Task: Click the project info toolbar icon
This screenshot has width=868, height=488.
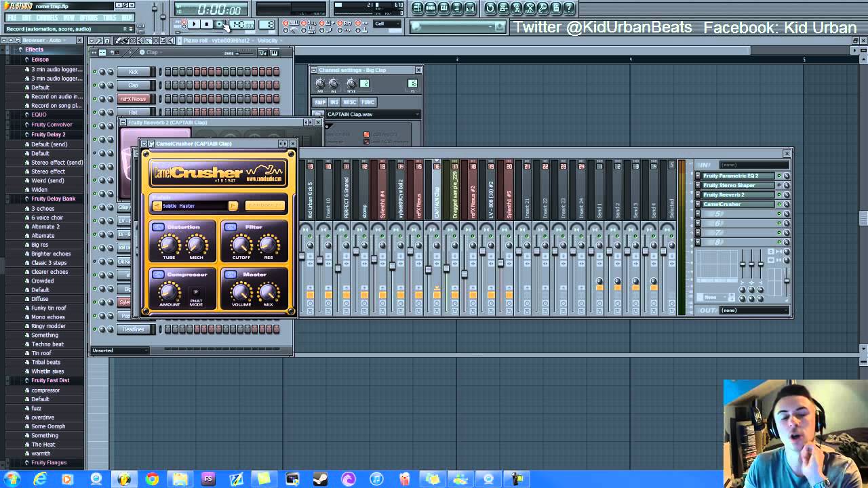Action: coord(555,8)
